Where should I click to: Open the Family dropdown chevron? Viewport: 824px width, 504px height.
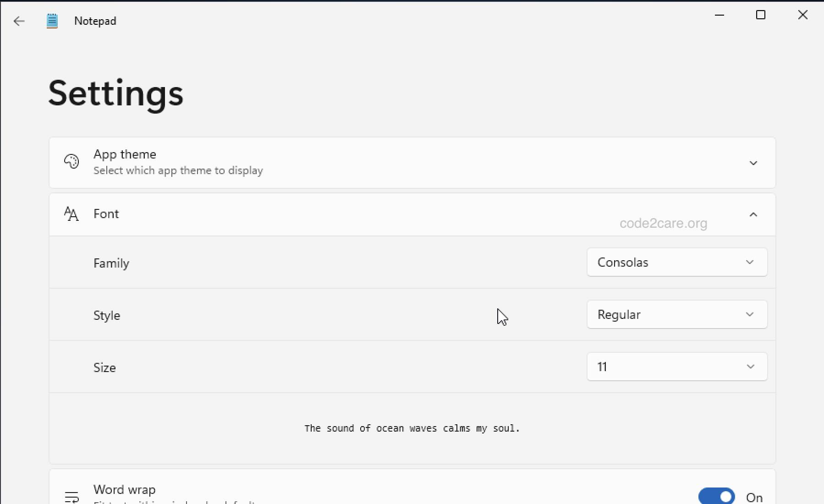point(750,262)
